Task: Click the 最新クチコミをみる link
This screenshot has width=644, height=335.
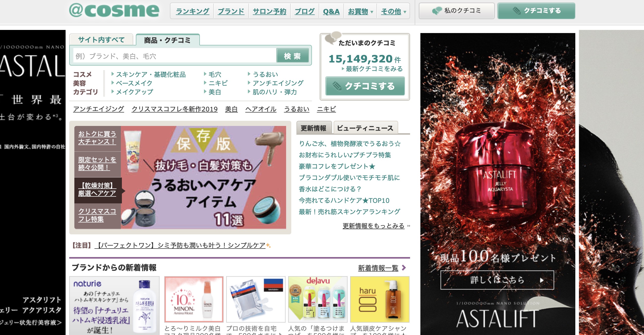Action: pyautogui.click(x=374, y=69)
